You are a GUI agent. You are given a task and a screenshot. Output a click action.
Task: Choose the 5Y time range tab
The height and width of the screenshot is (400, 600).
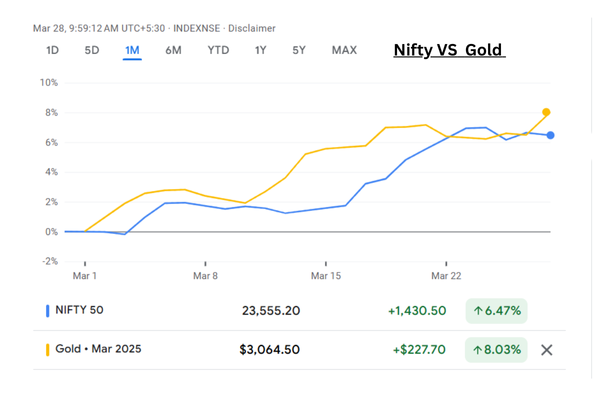(x=299, y=50)
